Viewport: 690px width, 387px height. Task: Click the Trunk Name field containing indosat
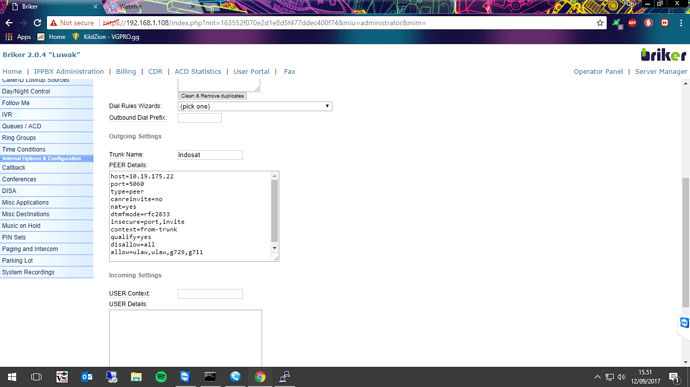point(210,155)
